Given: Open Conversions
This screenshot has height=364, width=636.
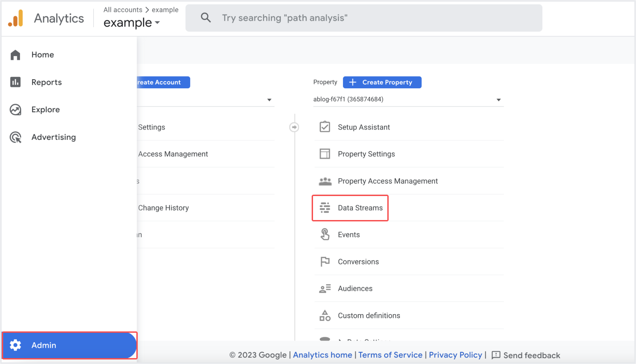Looking at the screenshot, I should coord(409,262).
